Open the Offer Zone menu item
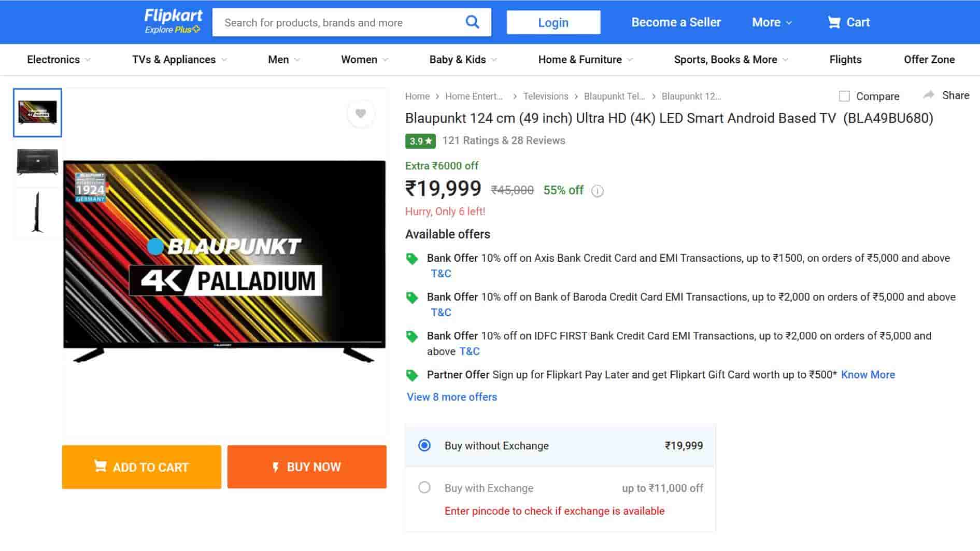This screenshot has height=551, width=980. tap(929, 60)
